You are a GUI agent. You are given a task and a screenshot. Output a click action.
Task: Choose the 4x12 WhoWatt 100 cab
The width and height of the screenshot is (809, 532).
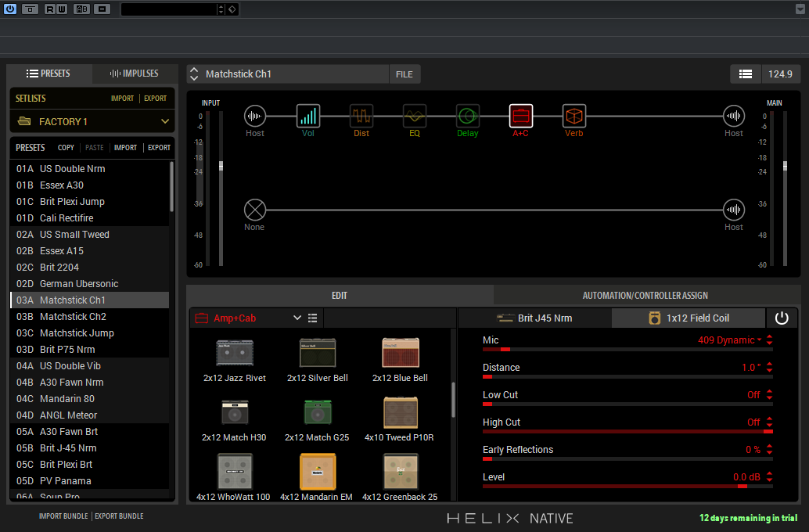click(234, 477)
